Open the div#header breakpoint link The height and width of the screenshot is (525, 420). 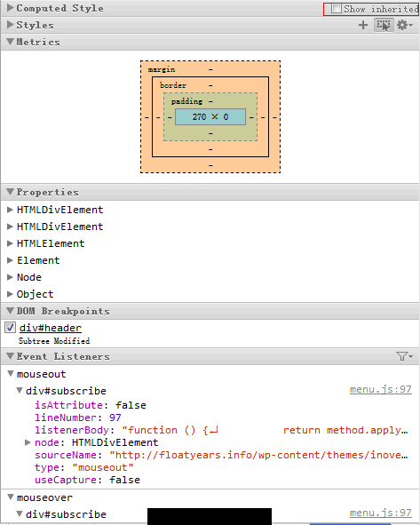[51, 328]
